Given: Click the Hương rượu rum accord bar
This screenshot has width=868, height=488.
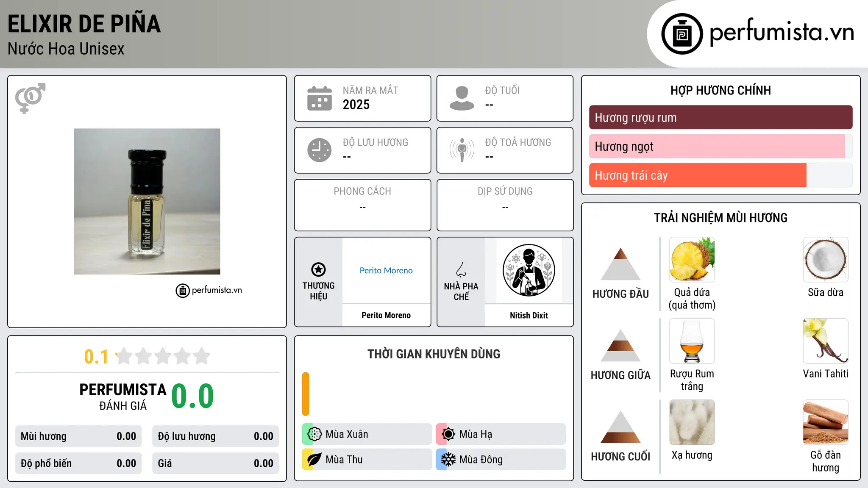Looking at the screenshot, I should pyautogui.click(x=721, y=117).
